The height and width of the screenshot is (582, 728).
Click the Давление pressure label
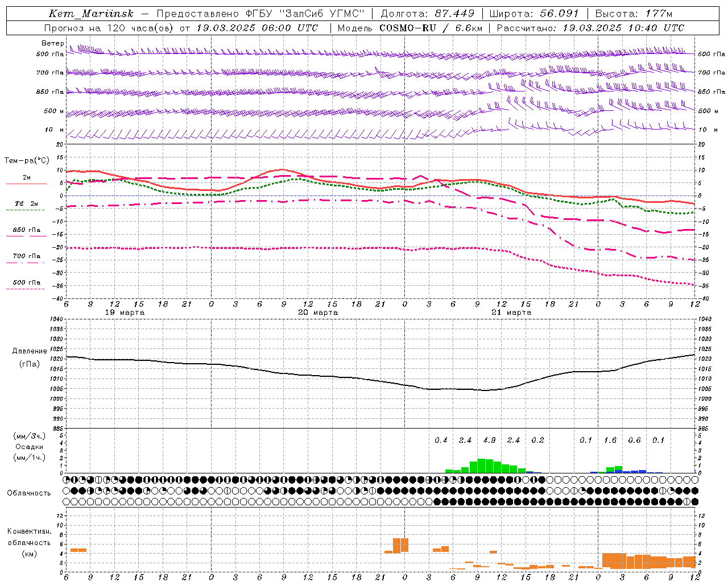30,351
